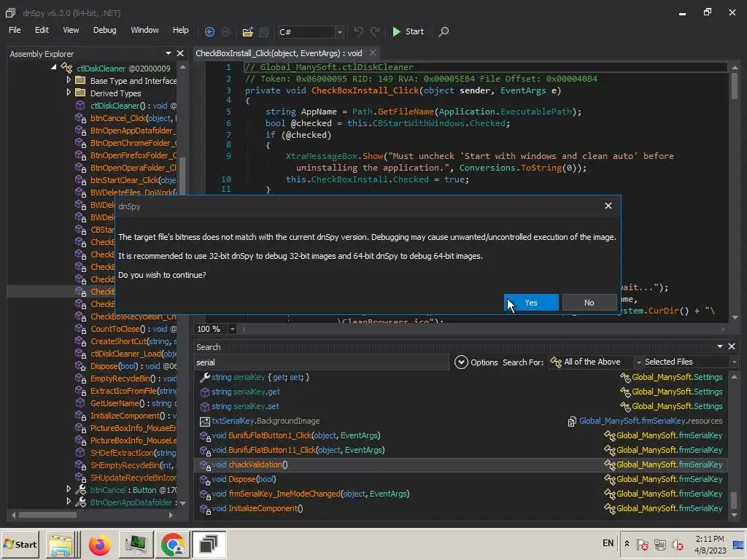Close the Search panel
Image resolution: width=747 pixels, height=560 pixels.
(x=732, y=346)
